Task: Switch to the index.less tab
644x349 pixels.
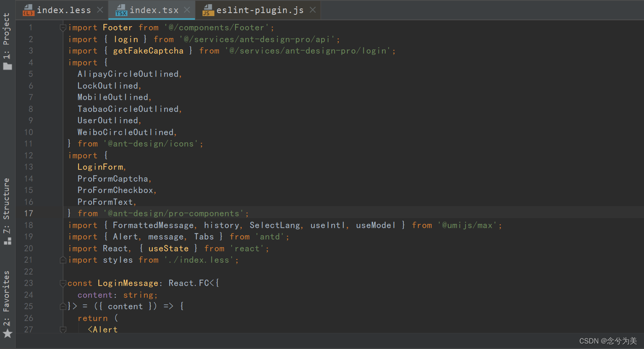Action: click(64, 10)
